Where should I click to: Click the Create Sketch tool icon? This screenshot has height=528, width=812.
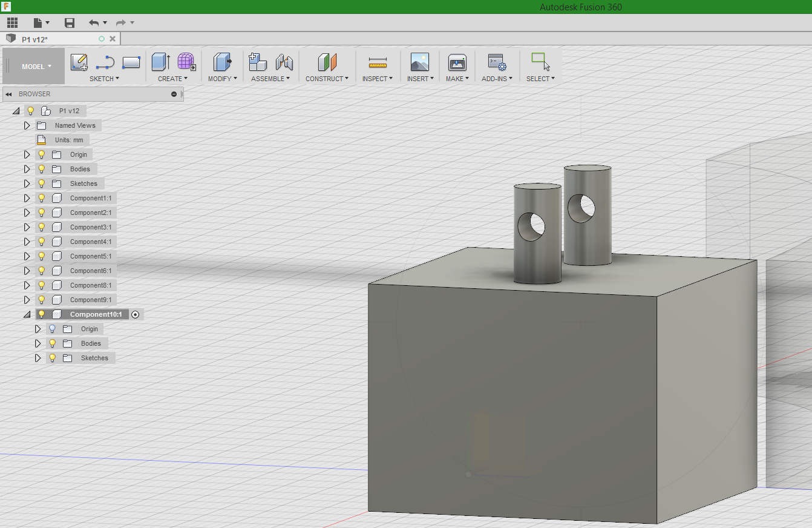click(79, 62)
